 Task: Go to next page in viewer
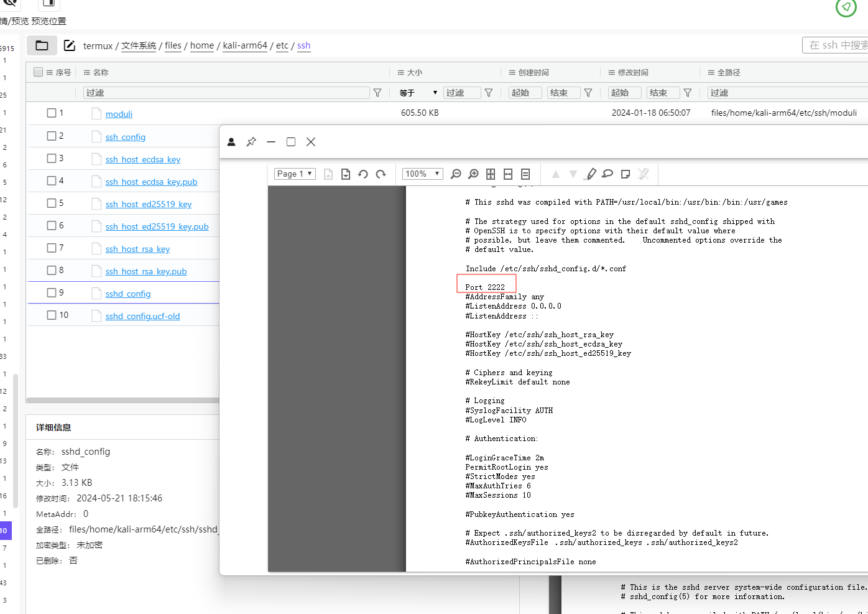[x=346, y=174]
